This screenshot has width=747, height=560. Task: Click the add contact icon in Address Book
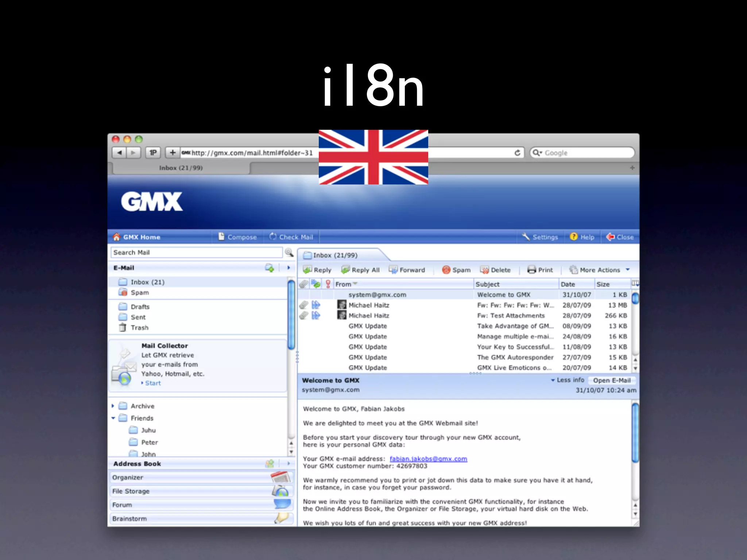270,464
